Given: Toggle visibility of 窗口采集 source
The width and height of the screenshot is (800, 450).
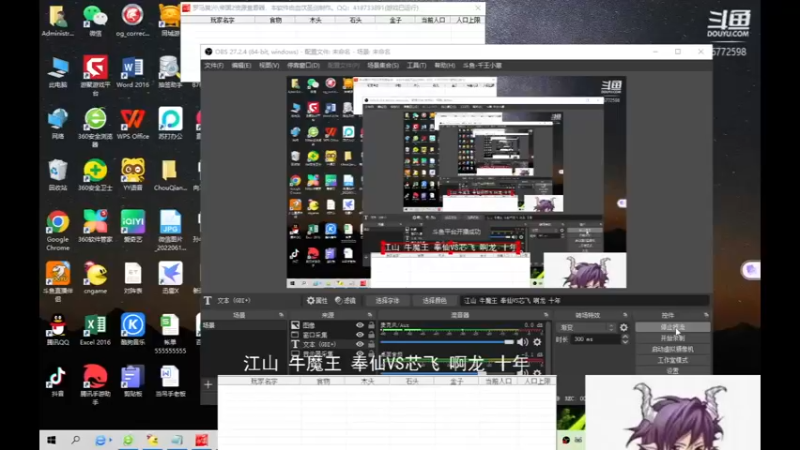Looking at the screenshot, I should (x=360, y=335).
